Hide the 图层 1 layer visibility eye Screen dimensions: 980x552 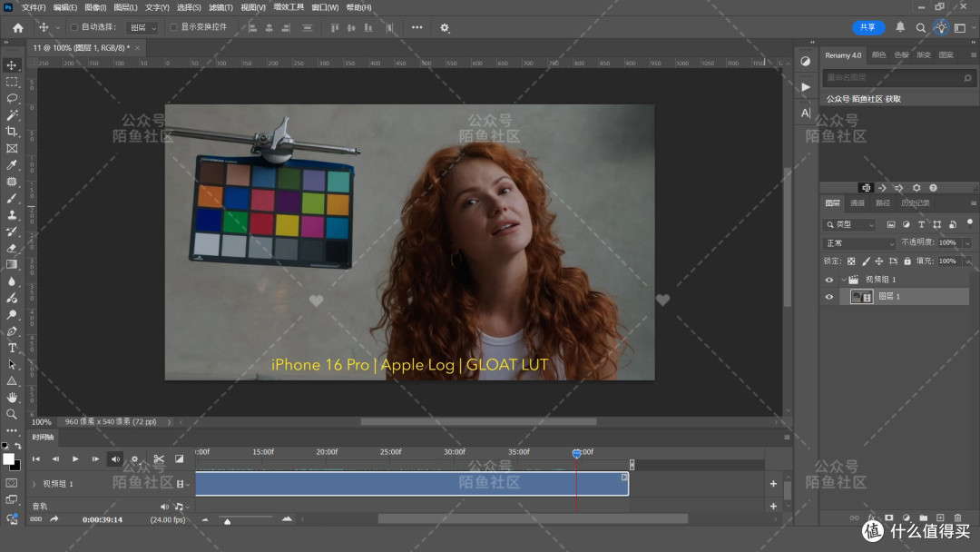coord(829,297)
